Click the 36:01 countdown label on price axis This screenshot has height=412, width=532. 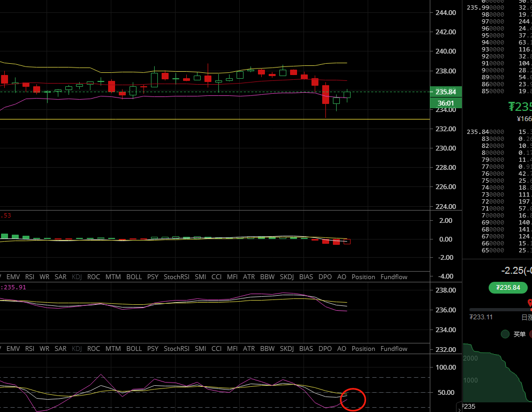point(446,103)
